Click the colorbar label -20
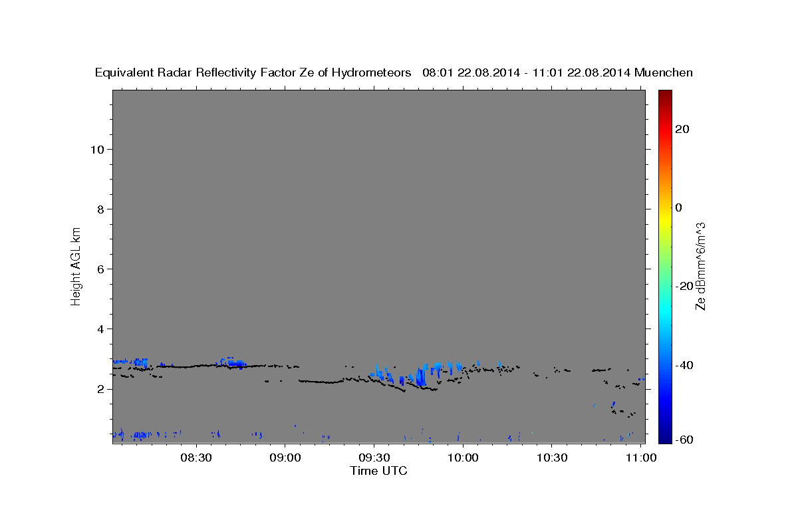This screenshot has height=532, width=798. 684,286
